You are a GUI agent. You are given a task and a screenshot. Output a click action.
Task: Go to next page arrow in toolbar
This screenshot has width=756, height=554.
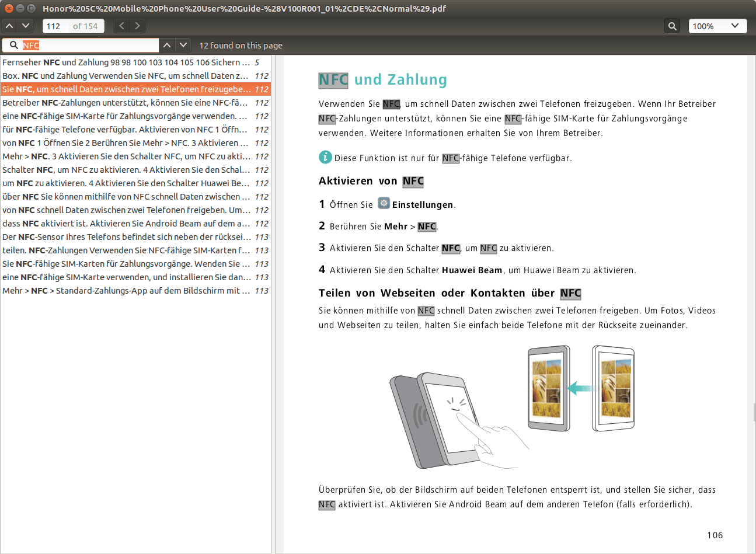[25, 26]
